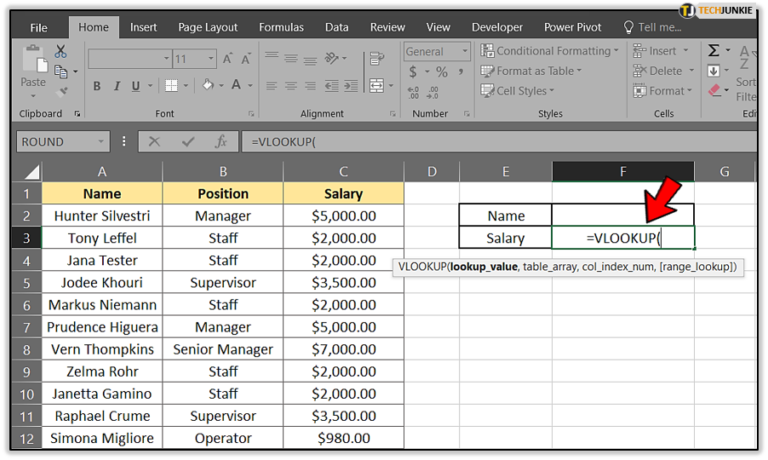Open the font size dropdown
The width and height of the screenshot is (768, 460).
click(x=211, y=59)
